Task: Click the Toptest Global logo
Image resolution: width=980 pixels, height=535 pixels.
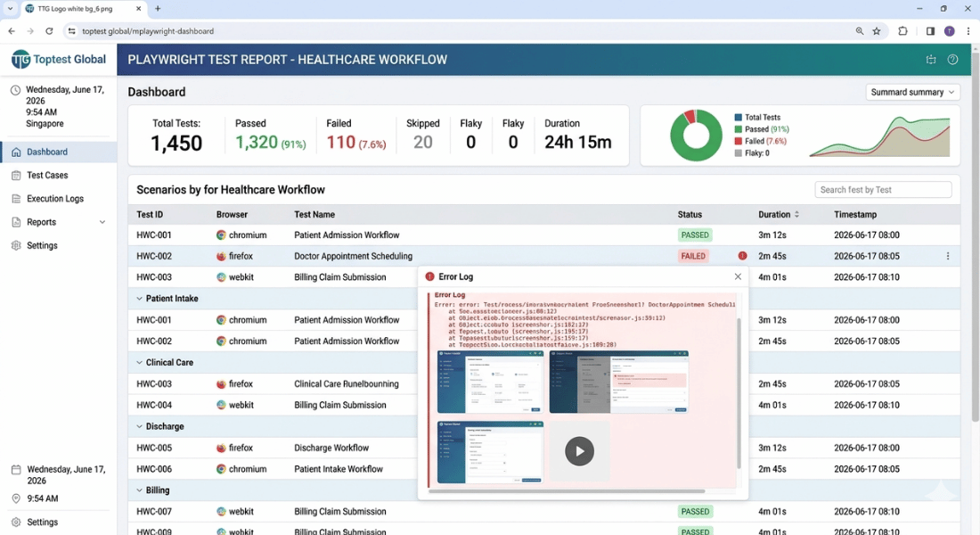Action: [x=58, y=60]
